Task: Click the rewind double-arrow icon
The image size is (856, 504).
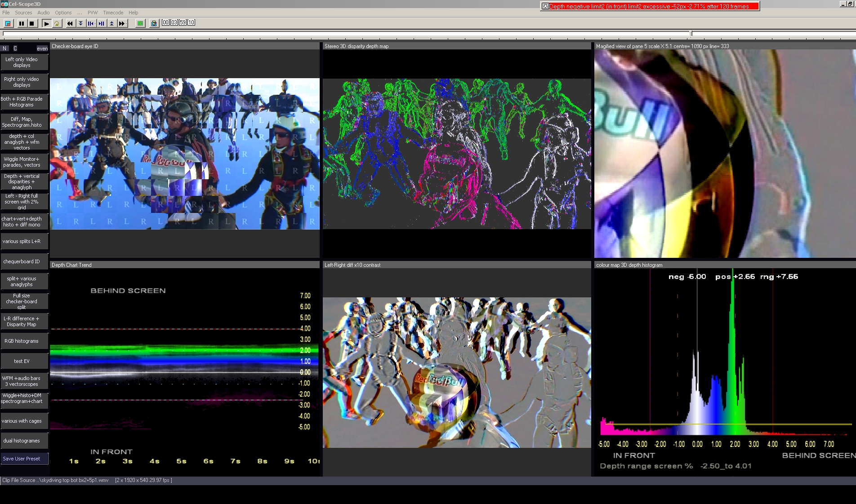Action: click(70, 23)
